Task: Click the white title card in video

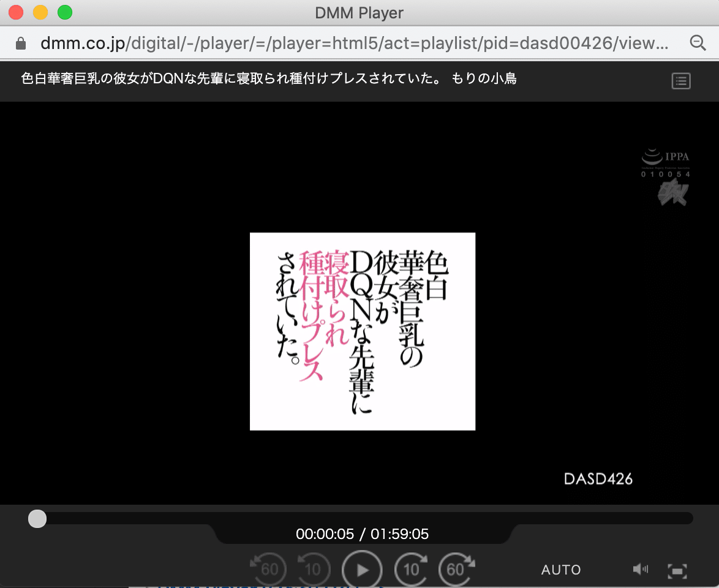Action: (363, 331)
